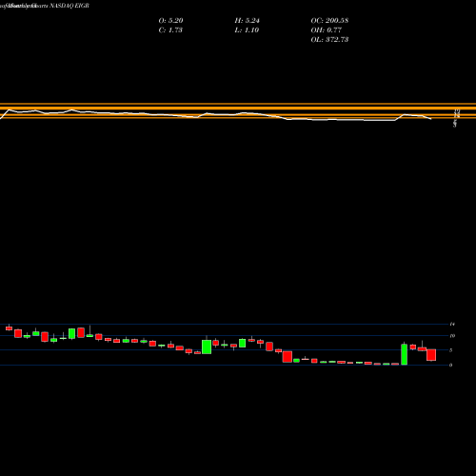This screenshot has height=476, width=476.
Task: Click the tall green candle rising from zero
Action: pos(405,354)
